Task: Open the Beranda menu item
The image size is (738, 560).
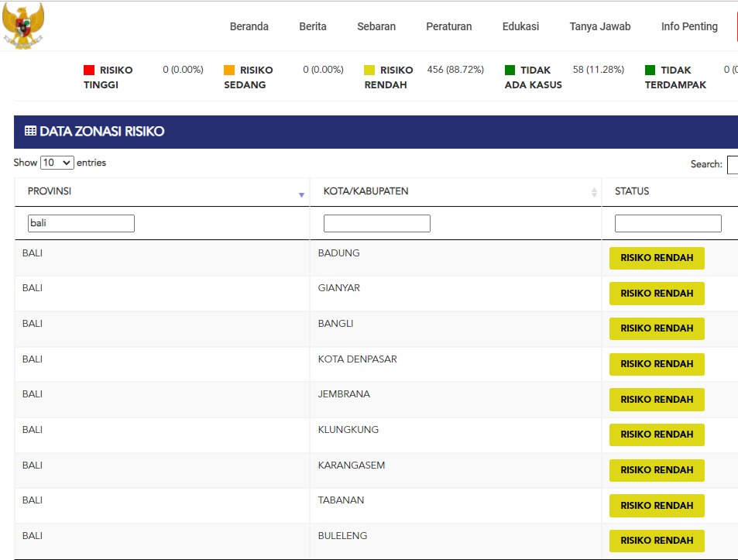Action: coord(249,26)
